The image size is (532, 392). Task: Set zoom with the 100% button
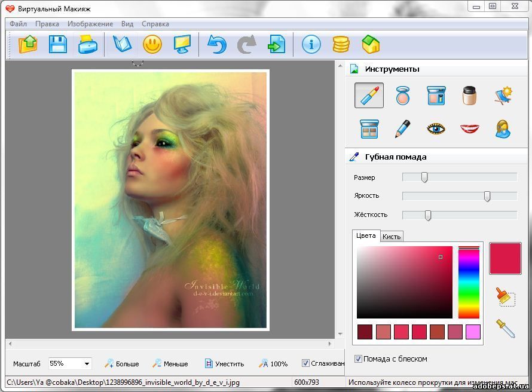click(x=273, y=363)
